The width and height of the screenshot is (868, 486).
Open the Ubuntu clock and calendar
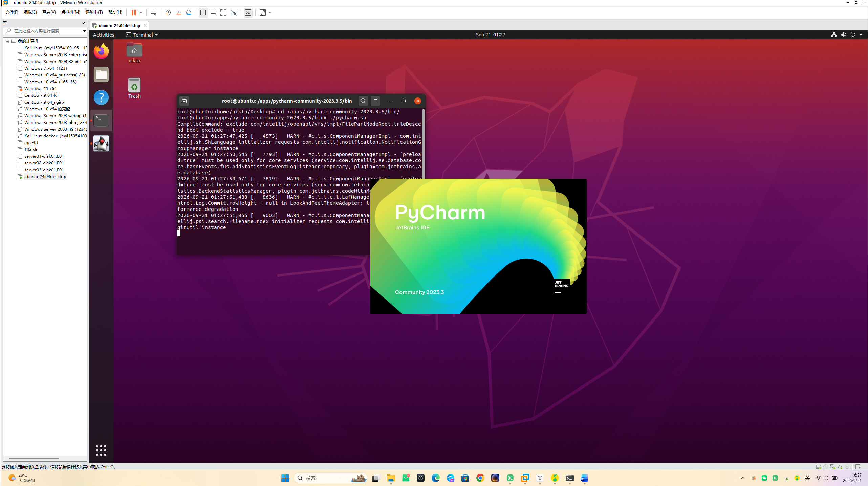point(491,35)
